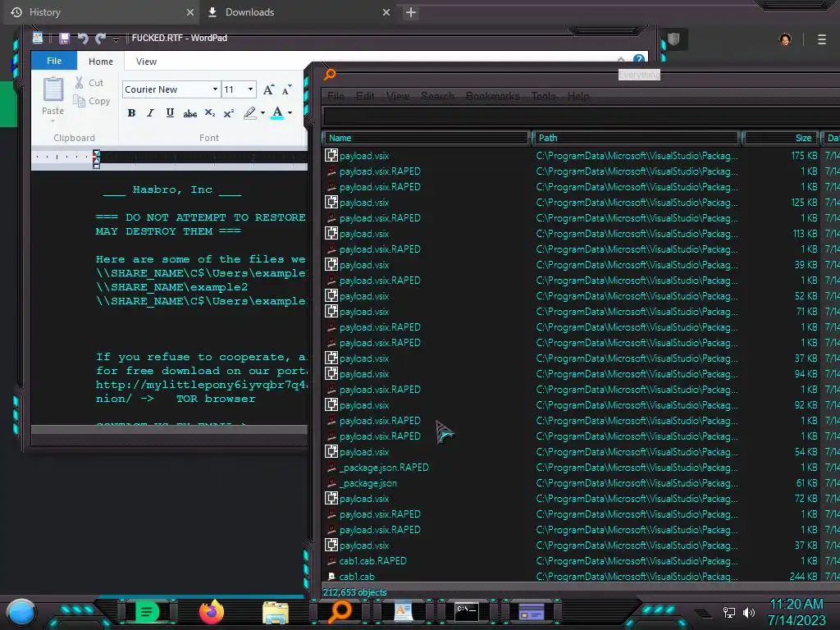Image resolution: width=840 pixels, height=630 pixels.
Task: Click the volume speaker tray icon
Action: (x=749, y=612)
